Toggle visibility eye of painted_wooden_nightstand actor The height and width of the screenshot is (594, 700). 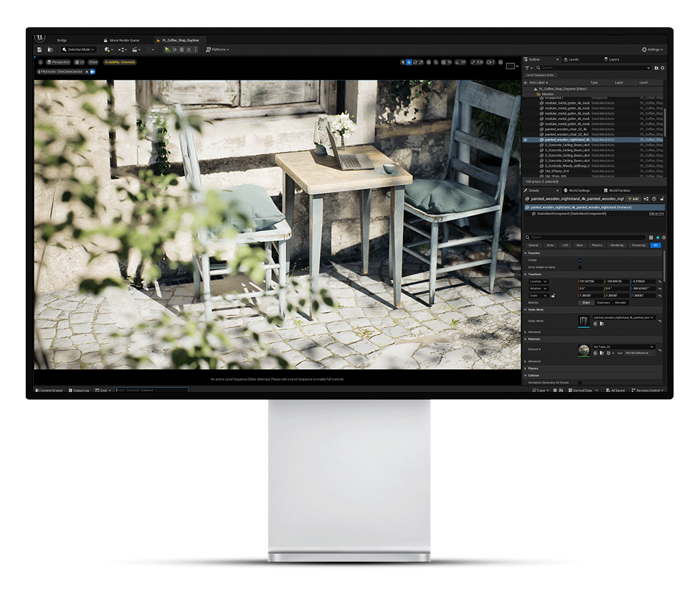point(526,140)
